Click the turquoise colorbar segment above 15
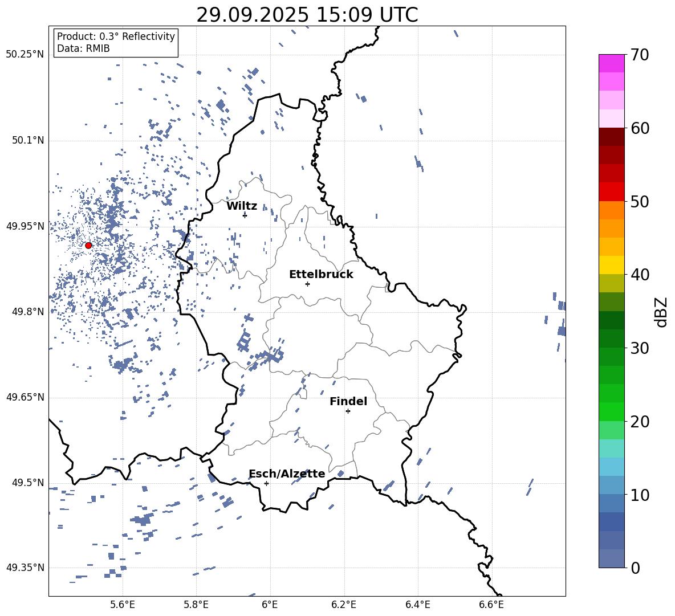The height and width of the screenshot is (616, 675). (612, 448)
